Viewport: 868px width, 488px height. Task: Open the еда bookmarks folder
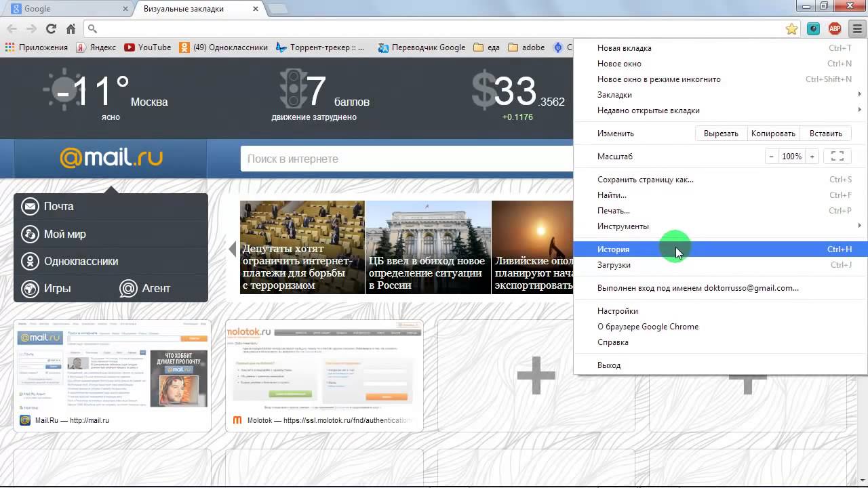pos(486,47)
